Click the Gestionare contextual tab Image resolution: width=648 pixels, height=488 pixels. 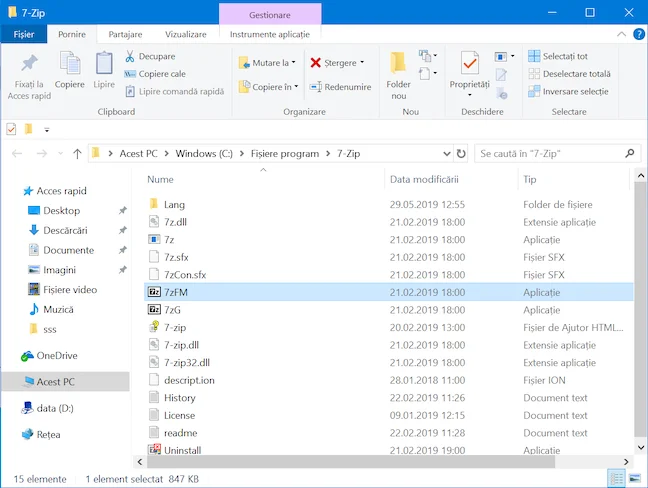[270, 14]
